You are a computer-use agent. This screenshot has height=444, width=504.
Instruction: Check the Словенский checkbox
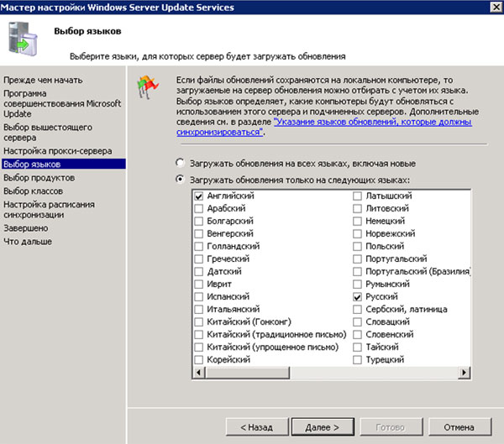[357, 334]
